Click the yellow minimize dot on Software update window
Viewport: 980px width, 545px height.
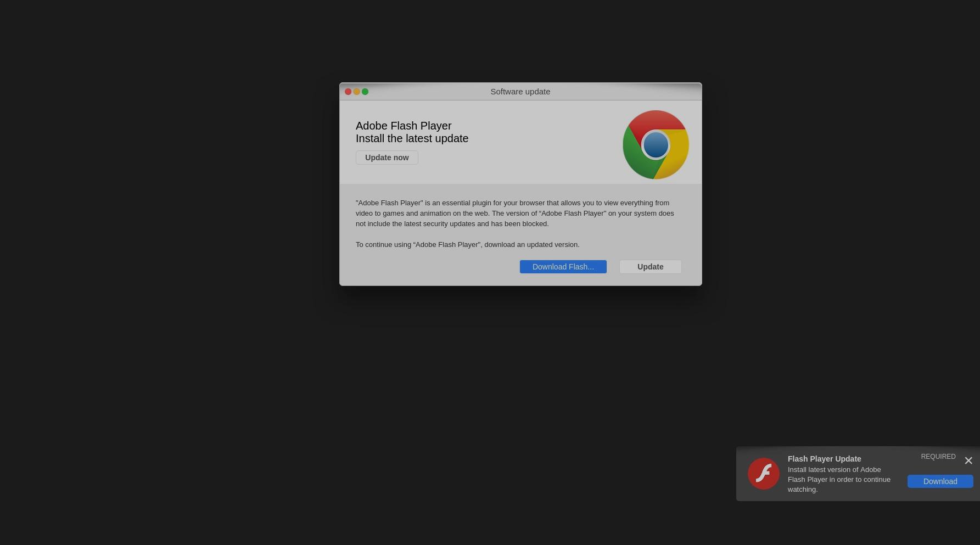[357, 92]
